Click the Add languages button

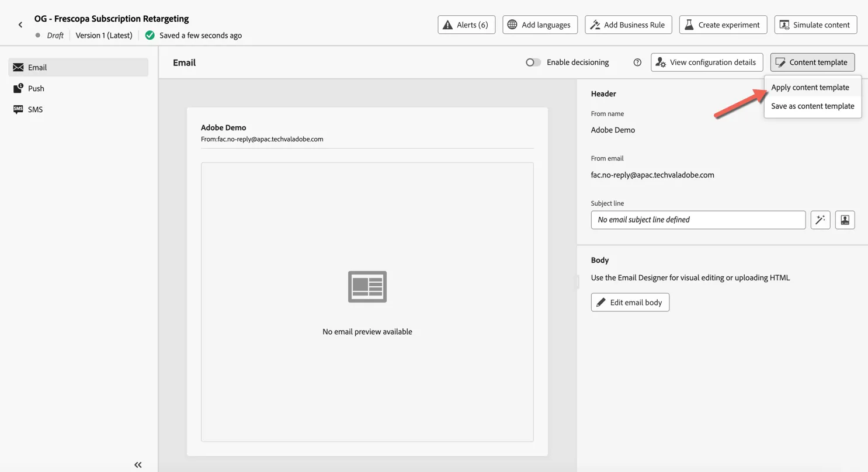[x=540, y=25]
